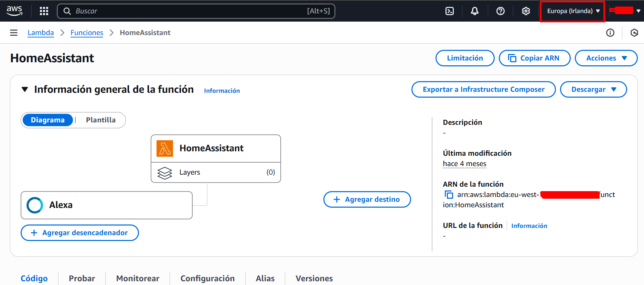
Task: Select the Versiones tab
Action: pos(314,278)
